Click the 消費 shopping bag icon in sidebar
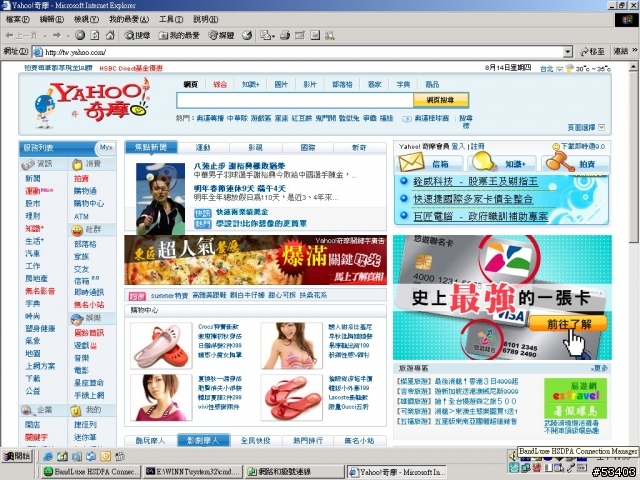 coord(77,164)
